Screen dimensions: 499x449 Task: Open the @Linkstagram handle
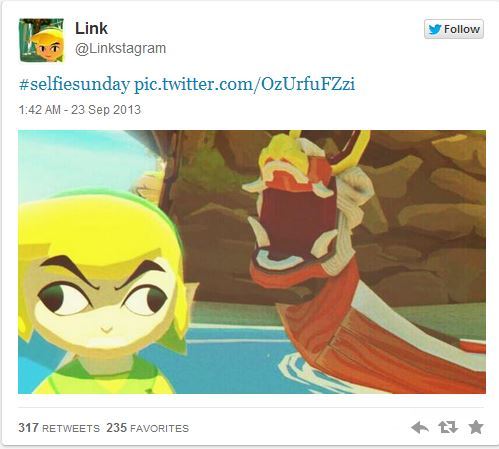[120, 48]
